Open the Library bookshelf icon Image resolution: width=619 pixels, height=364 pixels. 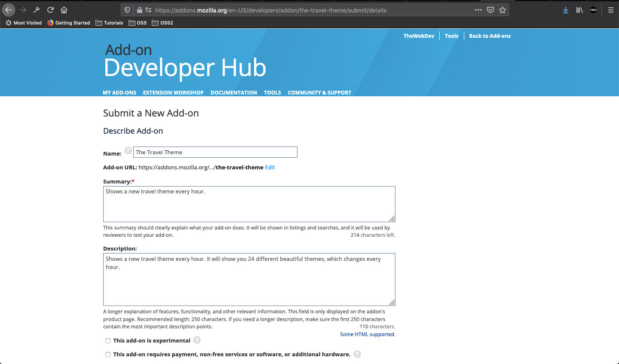[x=579, y=10]
